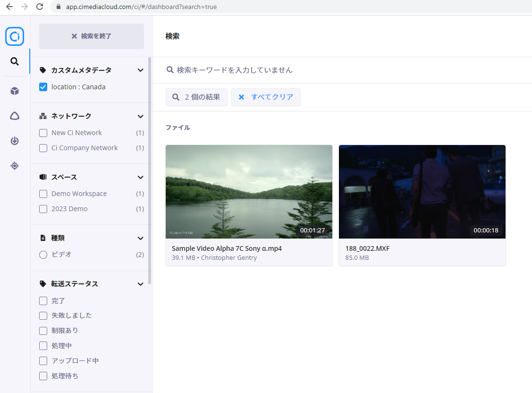532x393 pixels.
Task: Collapse the ネットワーク section
Action: (140, 116)
